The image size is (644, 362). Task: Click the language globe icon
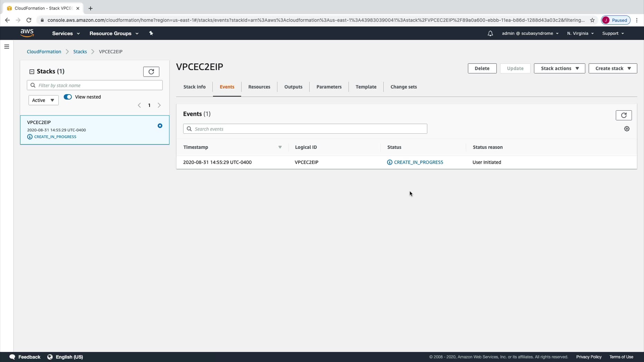[50, 357]
